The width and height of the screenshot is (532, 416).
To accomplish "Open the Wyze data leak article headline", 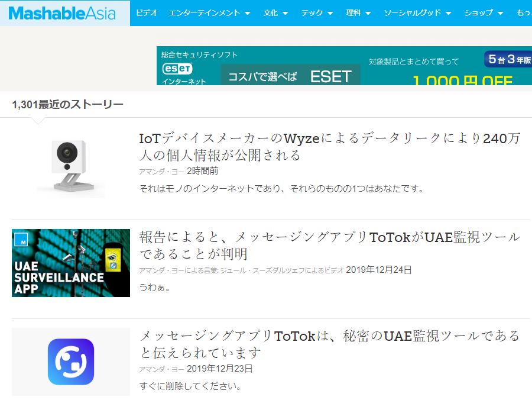I will pyautogui.click(x=329, y=147).
